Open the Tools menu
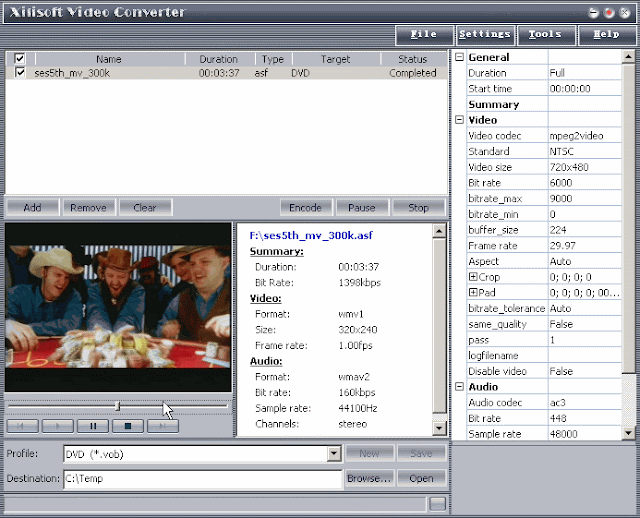Image resolution: width=640 pixels, height=518 pixels. point(546,35)
